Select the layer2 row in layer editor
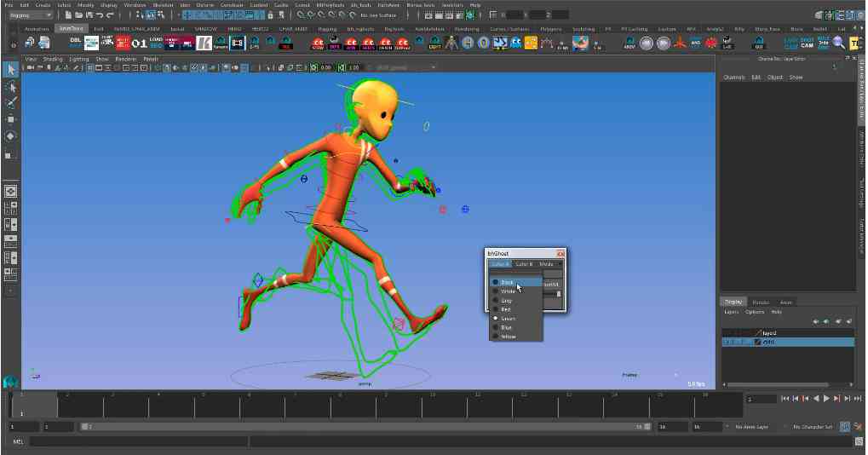The width and height of the screenshot is (868, 455). tap(788, 333)
